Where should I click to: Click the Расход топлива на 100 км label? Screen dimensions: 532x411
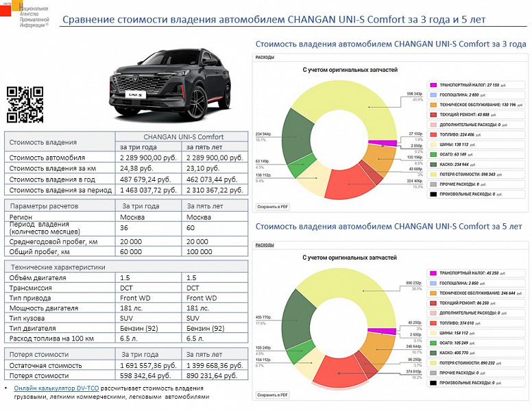pyautogui.click(x=51, y=338)
